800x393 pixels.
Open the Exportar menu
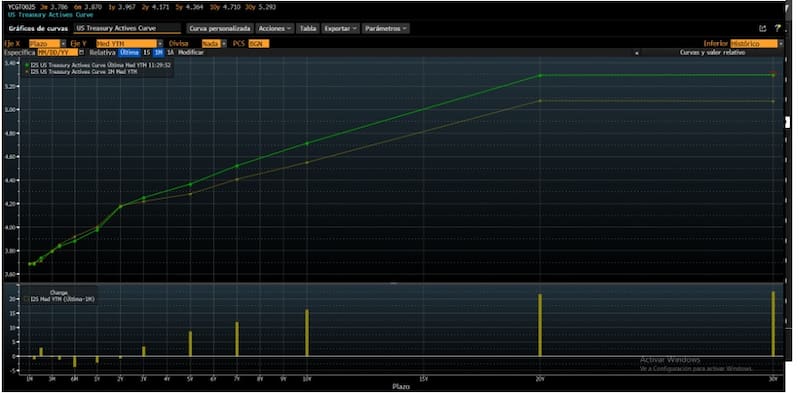click(341, 29)
